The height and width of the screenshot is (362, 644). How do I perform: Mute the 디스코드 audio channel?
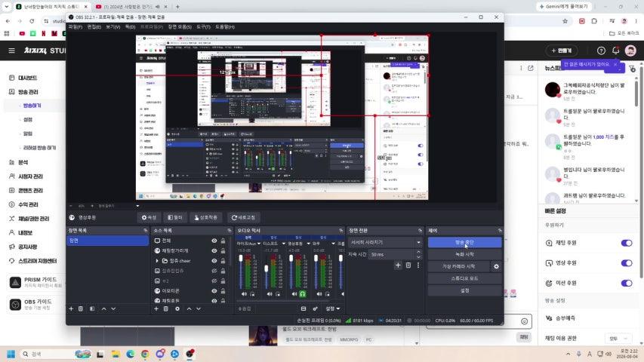270,294
